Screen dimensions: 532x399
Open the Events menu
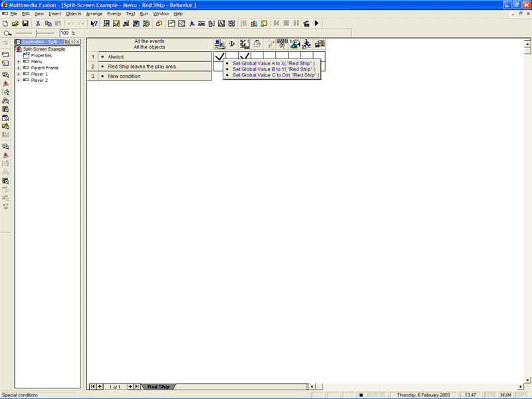tap(114, 13)
